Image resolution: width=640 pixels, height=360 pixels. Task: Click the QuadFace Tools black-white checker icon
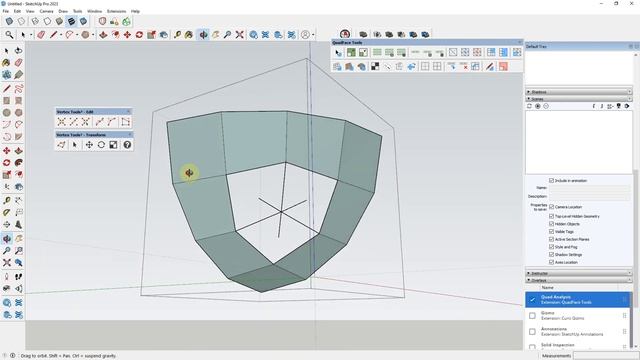pyautogui.click(x=375, y=66)
